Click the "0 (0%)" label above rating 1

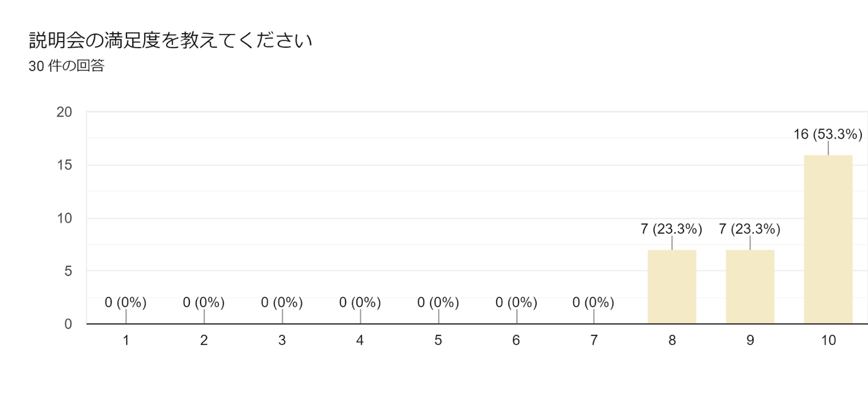click(x=125, y=303)
